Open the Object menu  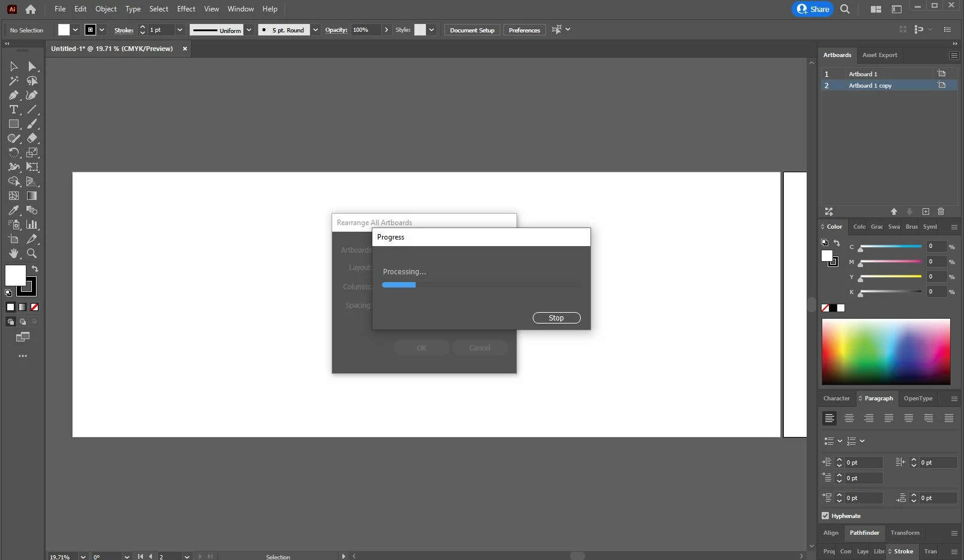[x=106, y=9]
